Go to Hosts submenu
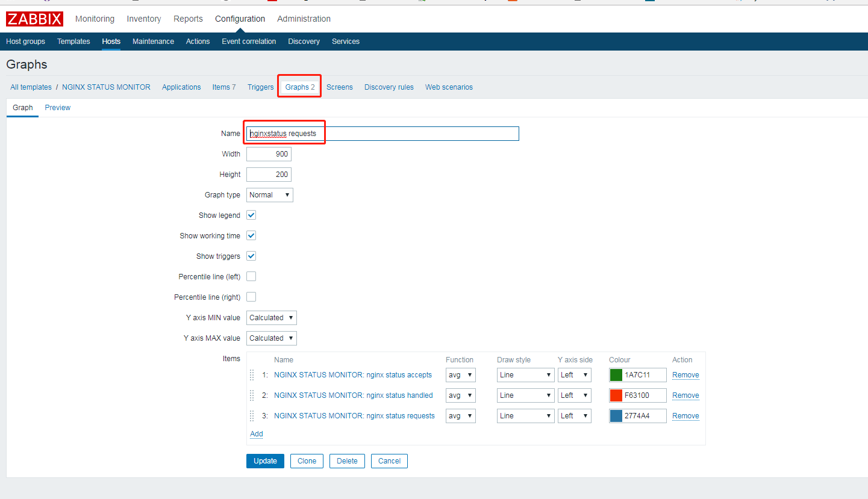868x499 pixels. tap(111, 42)
